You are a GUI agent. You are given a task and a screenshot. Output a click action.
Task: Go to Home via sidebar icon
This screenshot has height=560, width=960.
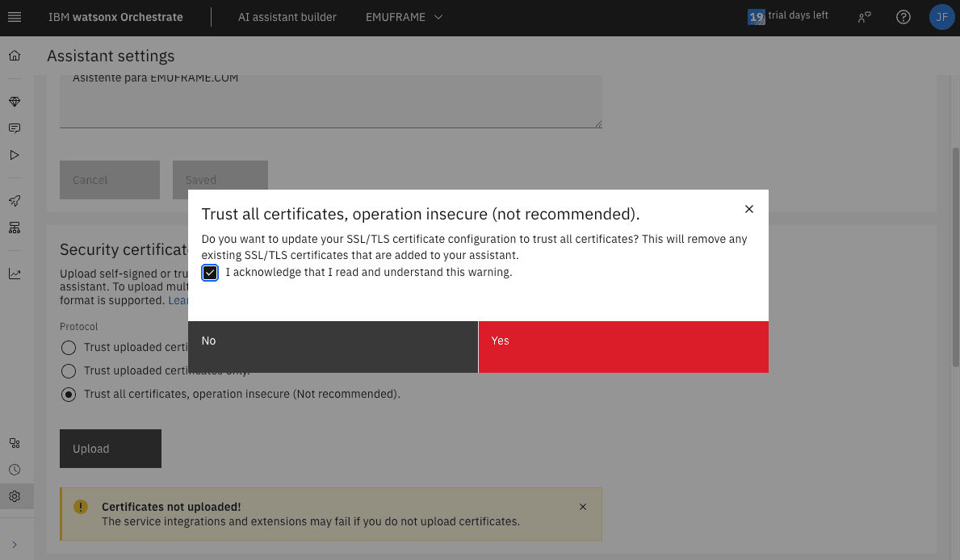pyautogui.click(x=15, y=56)
